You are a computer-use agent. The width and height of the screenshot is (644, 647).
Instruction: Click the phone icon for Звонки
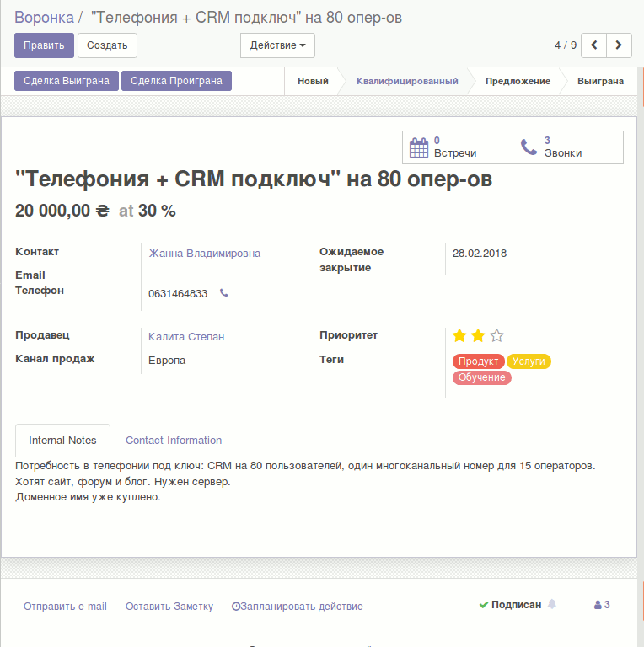point(529,147)
